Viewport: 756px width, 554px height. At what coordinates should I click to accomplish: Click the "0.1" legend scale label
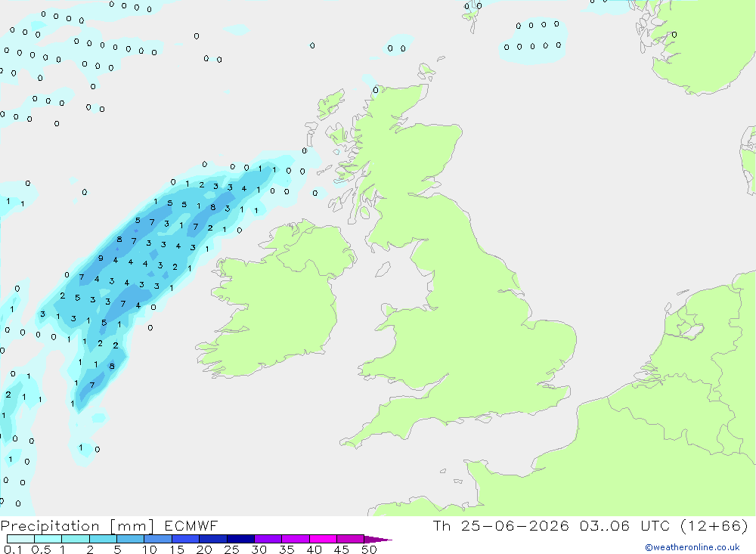click(13, 549)
